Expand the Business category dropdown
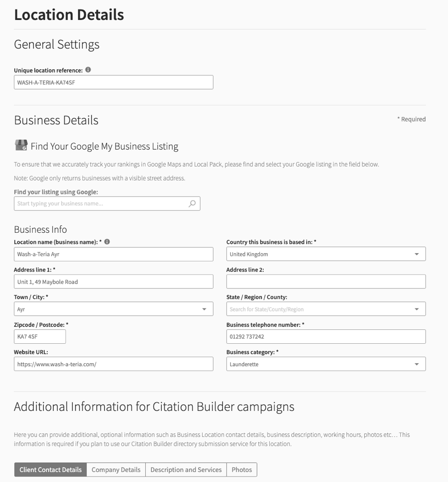Image resolution: width=448 pixels, height=482 pixels. coord(417,364)
